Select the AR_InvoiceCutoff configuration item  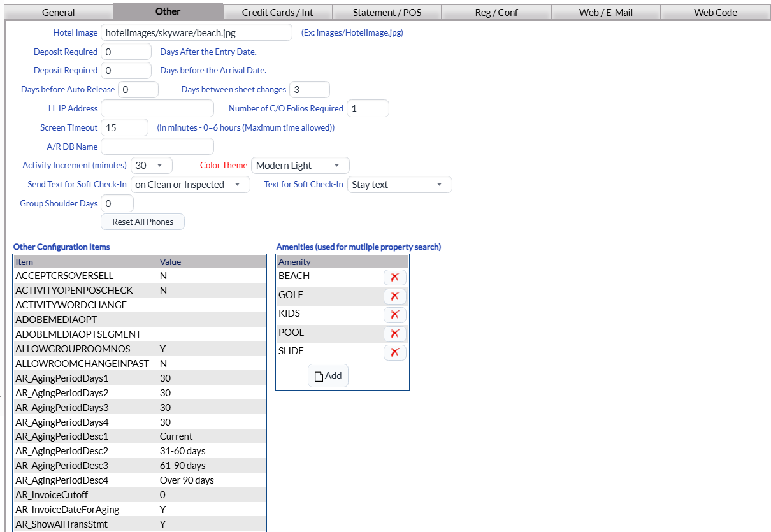140,495
